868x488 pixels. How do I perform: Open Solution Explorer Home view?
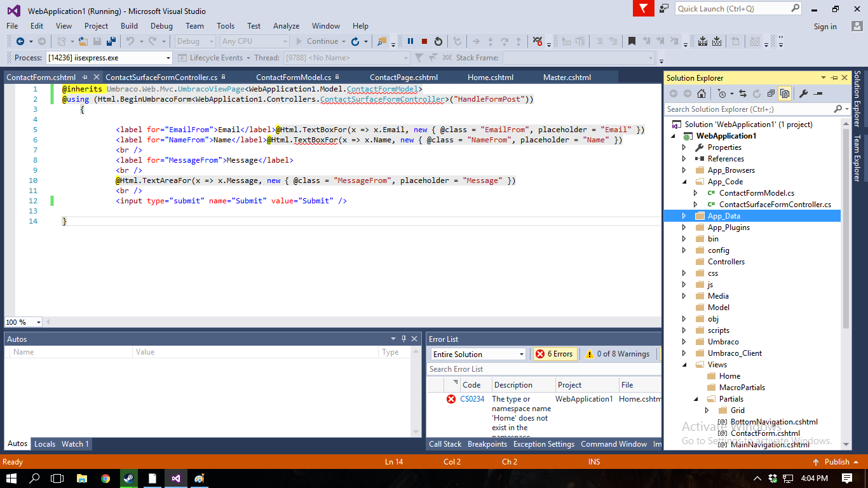pyautogui.click(x=702, y=93)
